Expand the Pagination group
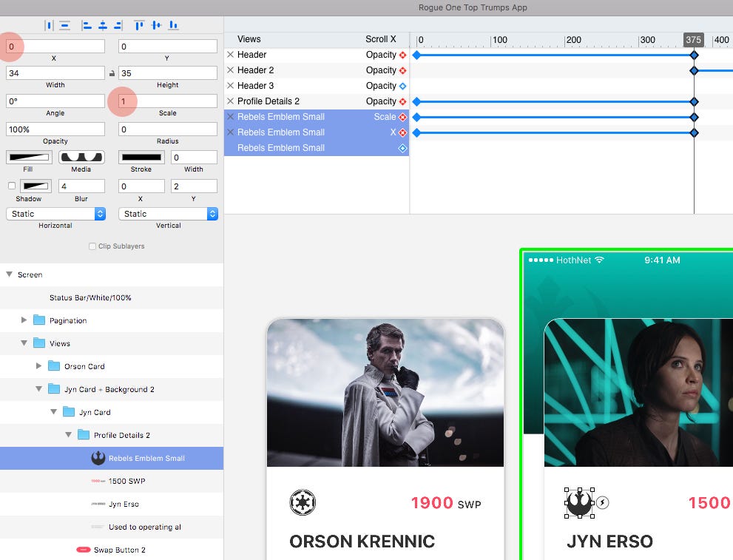Screen dimensions: 733x560 [24, 320]
